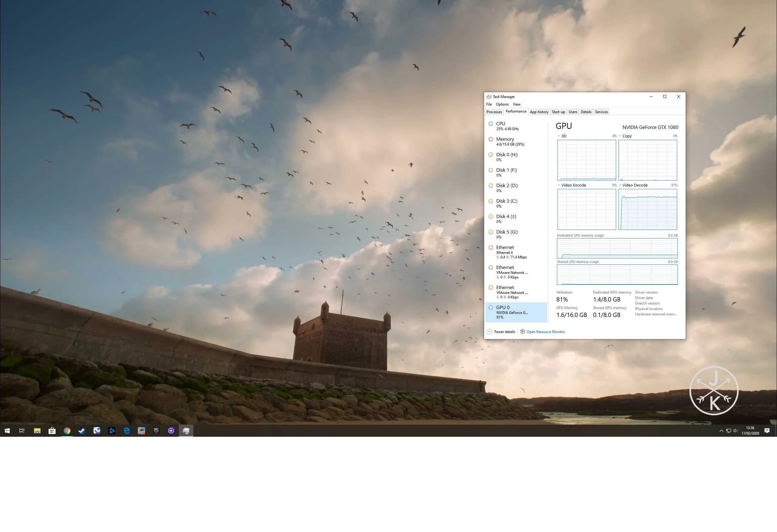Image resolution: width=777 pixels, height=532 pixels.
Task: Click the volume speaker tray icon
Action: pyautogui.click(x=735, y=431)
